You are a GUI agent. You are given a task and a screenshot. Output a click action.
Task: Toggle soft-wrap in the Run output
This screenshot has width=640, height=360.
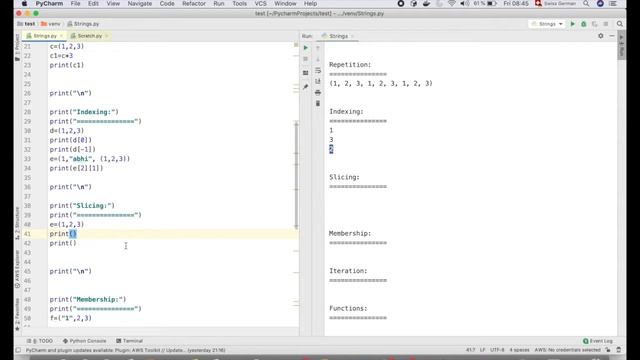(x=318, y=71)
